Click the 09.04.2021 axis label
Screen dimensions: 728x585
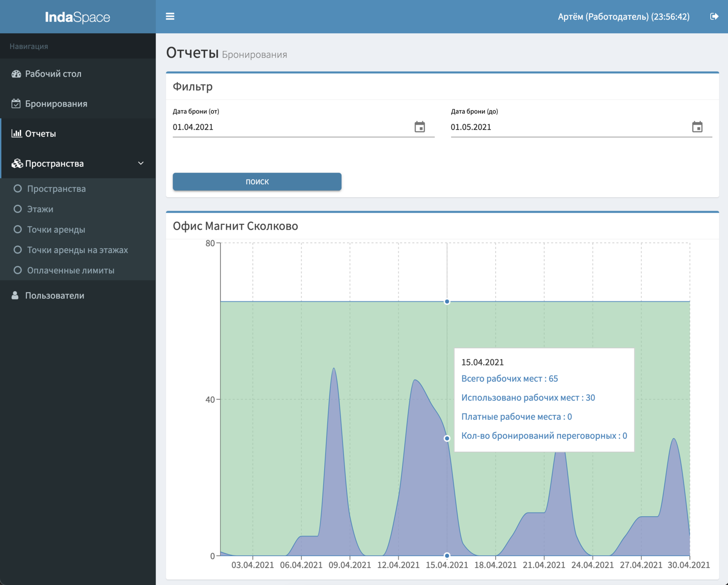(x=350, y=565)
